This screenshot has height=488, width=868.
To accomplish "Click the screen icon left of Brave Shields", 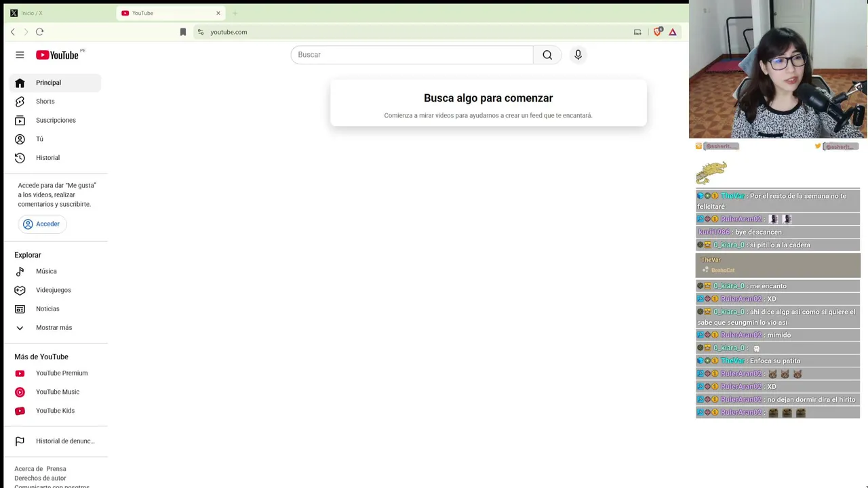I will point(637,32).
